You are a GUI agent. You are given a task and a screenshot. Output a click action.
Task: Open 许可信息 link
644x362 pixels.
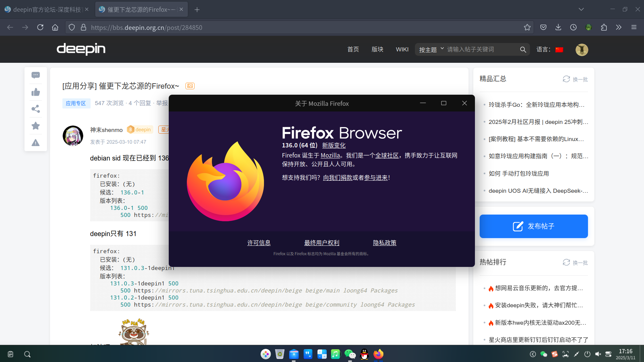pyautogui.click(x=259, y=243)
